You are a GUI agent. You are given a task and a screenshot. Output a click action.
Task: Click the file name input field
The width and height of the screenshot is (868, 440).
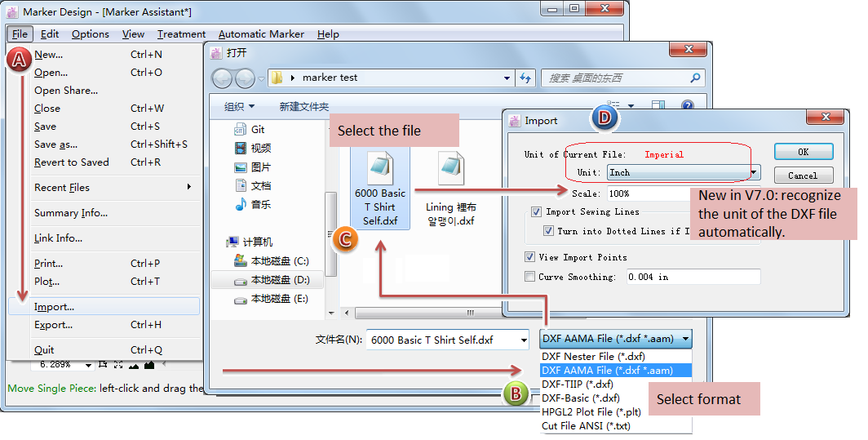point(446,340)
